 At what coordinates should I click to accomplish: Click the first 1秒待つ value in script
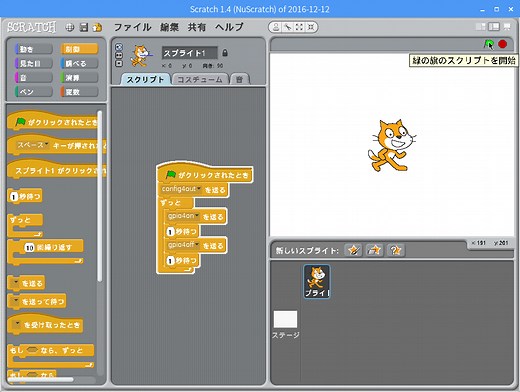(x=170, y=231)
